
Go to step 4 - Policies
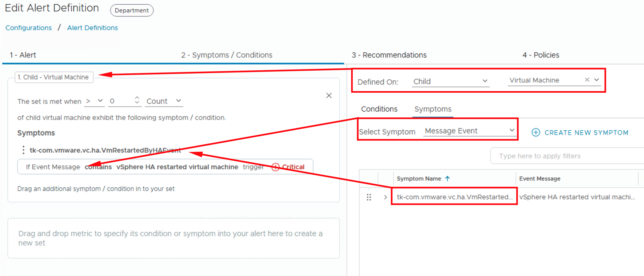click(541, 55)
